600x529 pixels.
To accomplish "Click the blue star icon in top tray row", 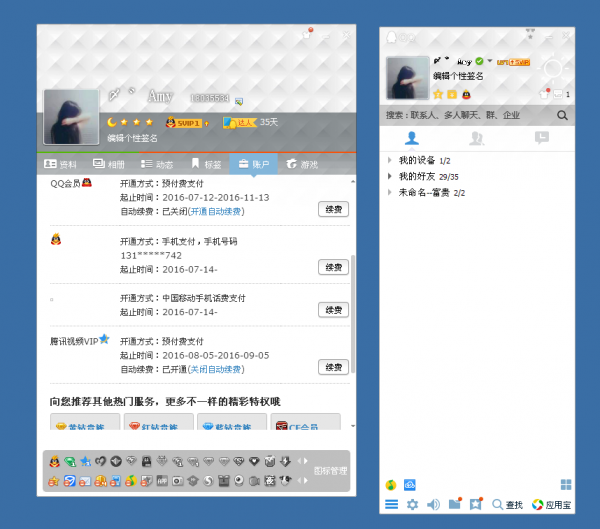I will coord(85,461).
